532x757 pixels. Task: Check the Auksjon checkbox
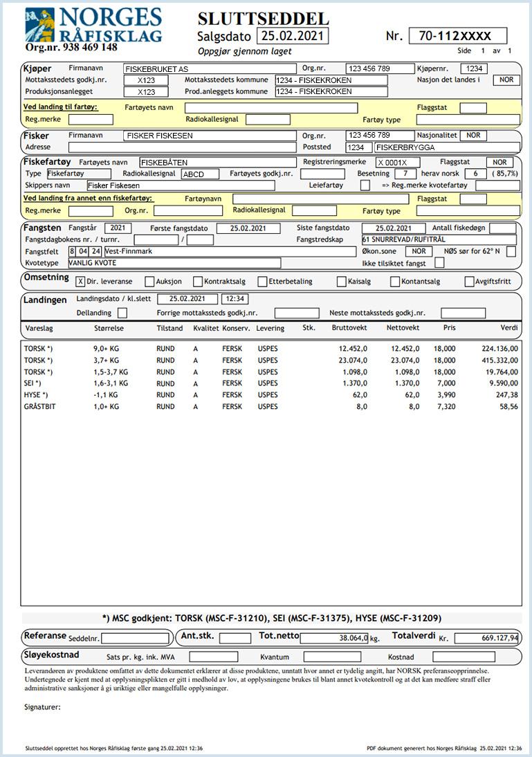(x=149, y=282)
